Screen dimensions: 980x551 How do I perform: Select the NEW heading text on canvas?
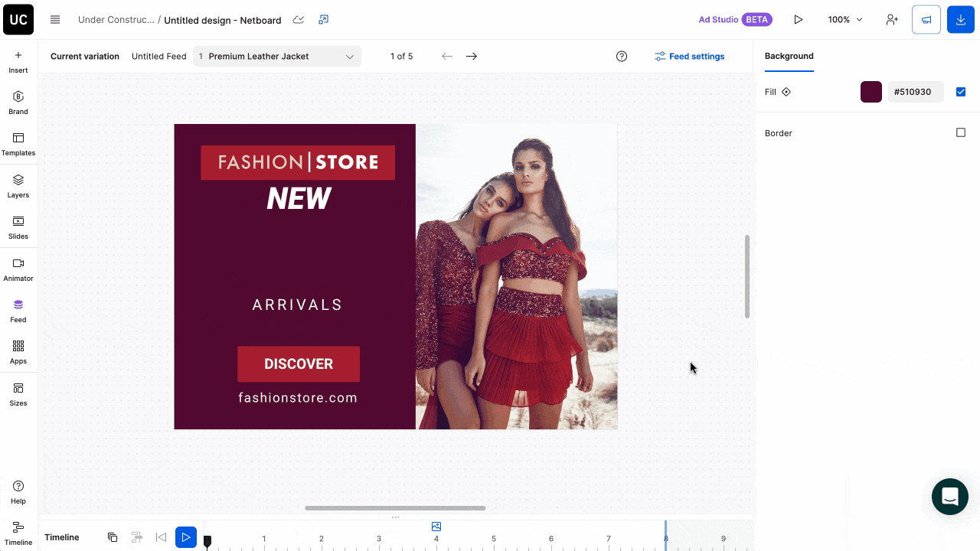point(299,199)
